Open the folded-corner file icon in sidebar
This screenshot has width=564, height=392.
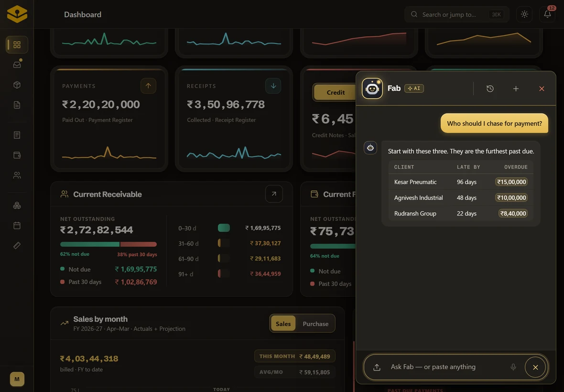tap(17, 105)
